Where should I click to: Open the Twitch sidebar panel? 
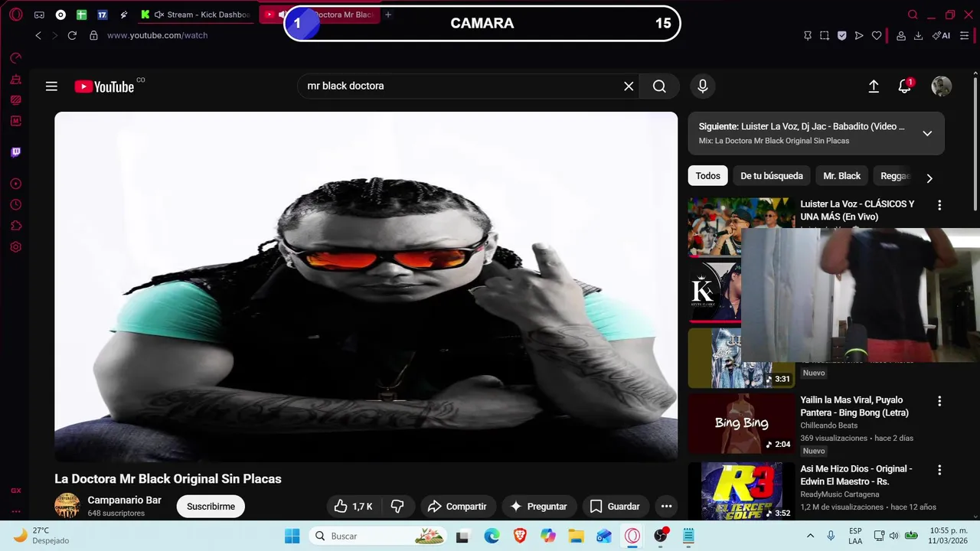pyautogui.click(x=15, y=152)
